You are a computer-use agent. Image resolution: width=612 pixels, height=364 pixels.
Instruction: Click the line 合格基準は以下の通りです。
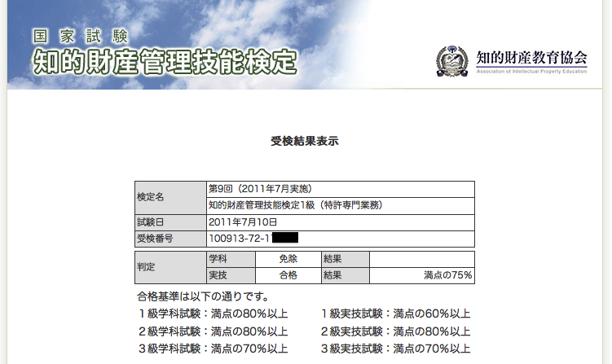click(x=203, y=297)
